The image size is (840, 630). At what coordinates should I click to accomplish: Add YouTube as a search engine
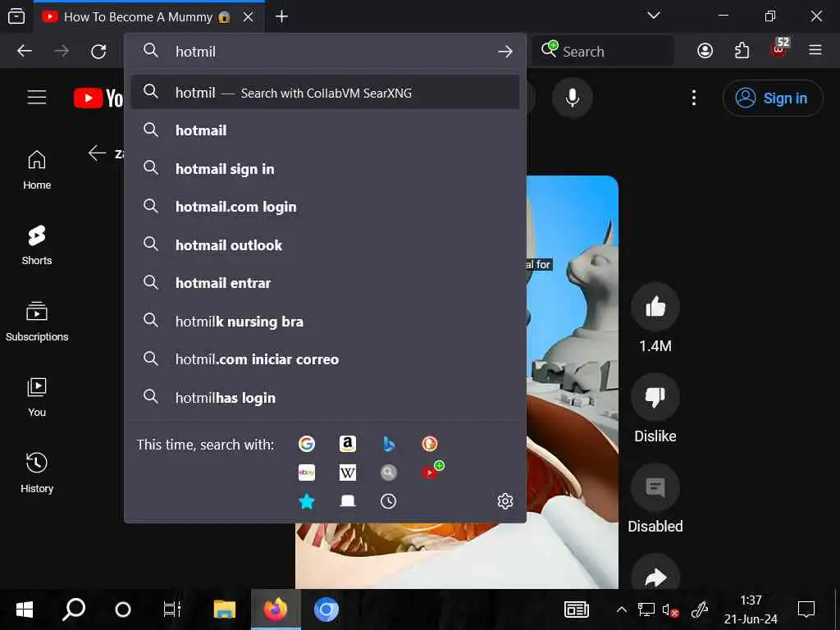[431, 472]
